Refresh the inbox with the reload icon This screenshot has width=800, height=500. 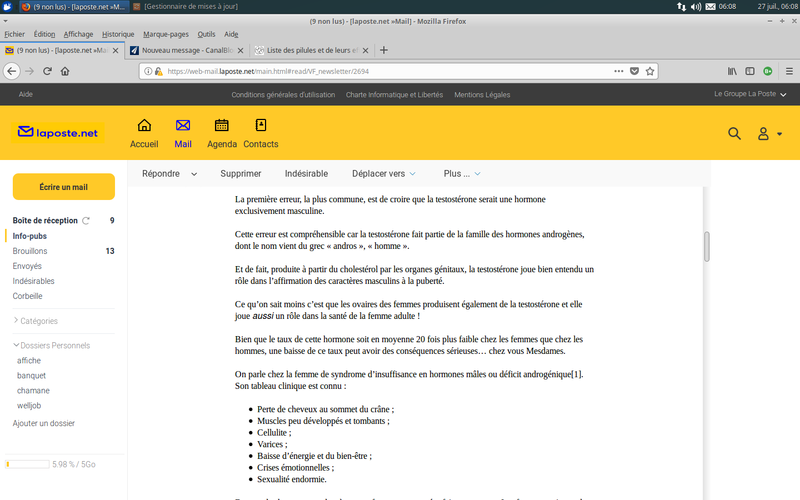pyautogui.click(x=86, y=221)
